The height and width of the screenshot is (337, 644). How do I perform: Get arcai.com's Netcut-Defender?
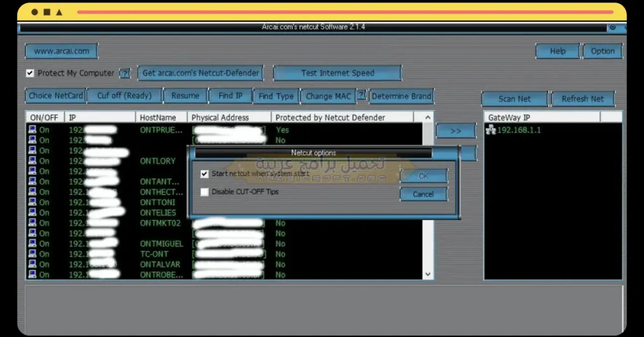click(201, 73)
